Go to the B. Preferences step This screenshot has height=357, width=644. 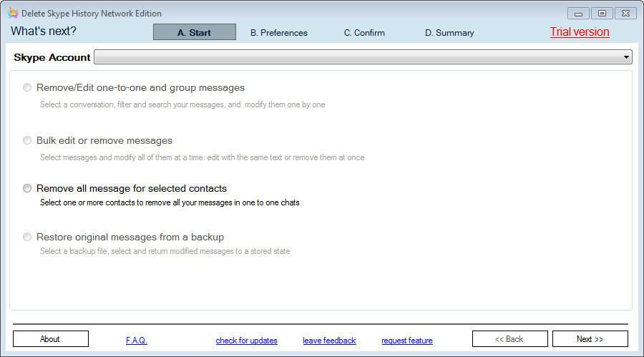279,32
